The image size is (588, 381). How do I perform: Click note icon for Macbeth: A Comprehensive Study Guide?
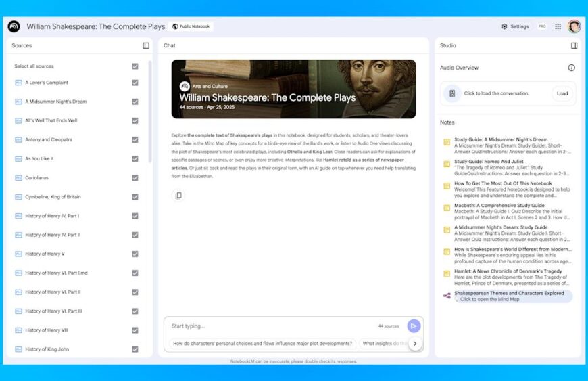[x=447, y=208]
